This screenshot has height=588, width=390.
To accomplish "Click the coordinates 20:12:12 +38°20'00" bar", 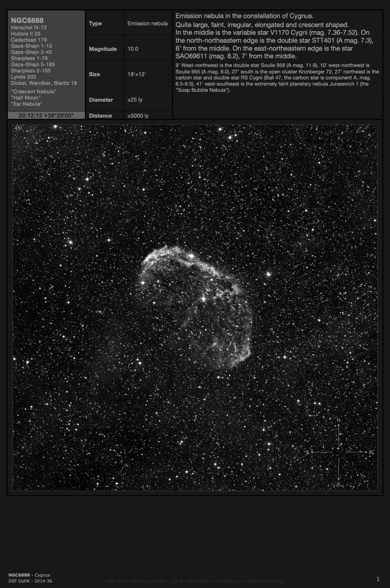I will pyautogui.click(x=46, y=116).
